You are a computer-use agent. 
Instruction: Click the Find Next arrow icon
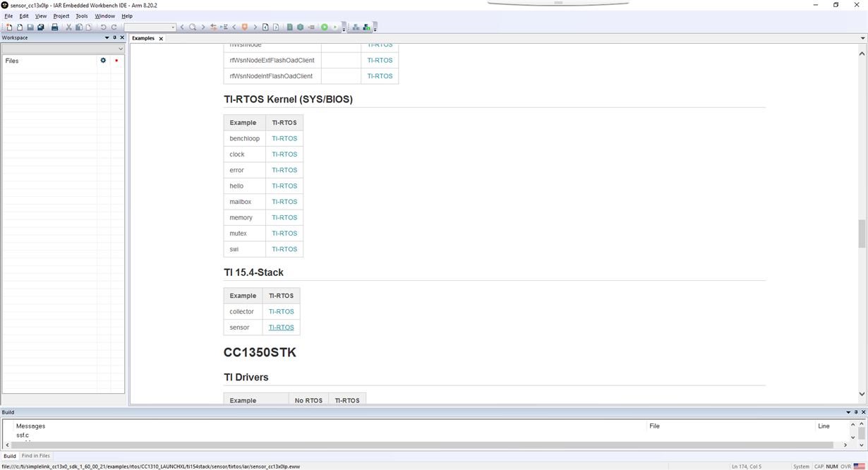203,27
